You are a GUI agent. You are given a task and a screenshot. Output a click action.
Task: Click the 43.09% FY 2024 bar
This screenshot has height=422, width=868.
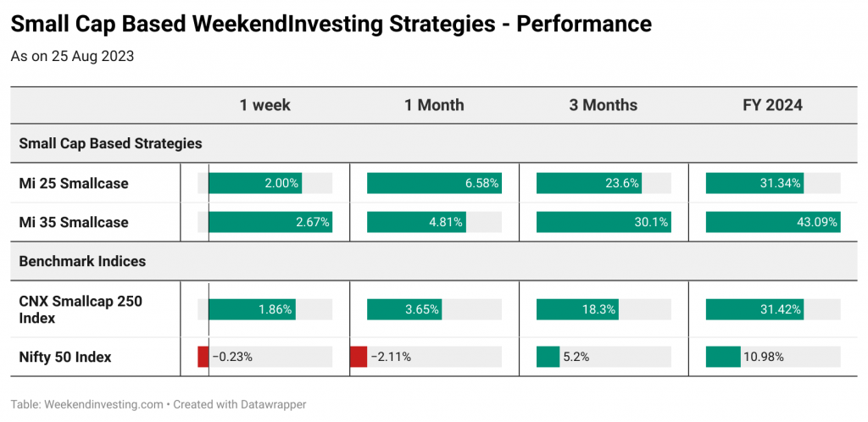tap(773, 222)
